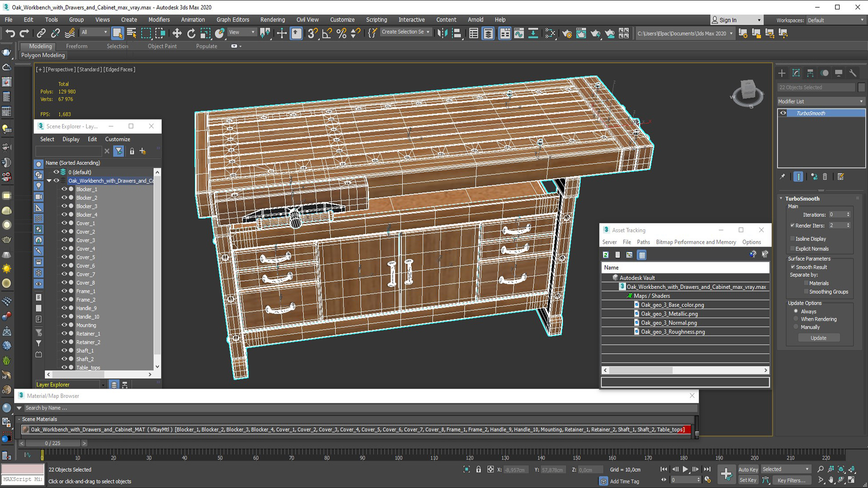
Task: Hide the Mounting object
Action: point(64,325)
